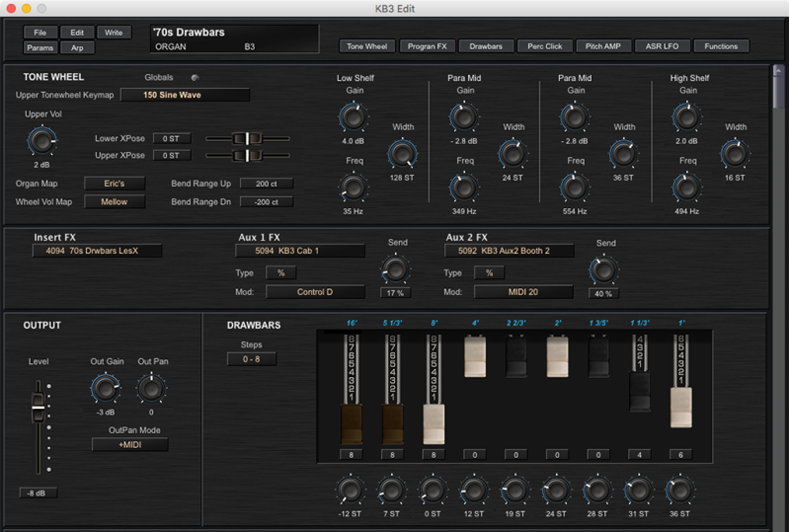Click the Upper XPose slider handle
Image resolution: width=790 pixels, height=532 pixels.
pyautogui.click(x=247, y=156)
